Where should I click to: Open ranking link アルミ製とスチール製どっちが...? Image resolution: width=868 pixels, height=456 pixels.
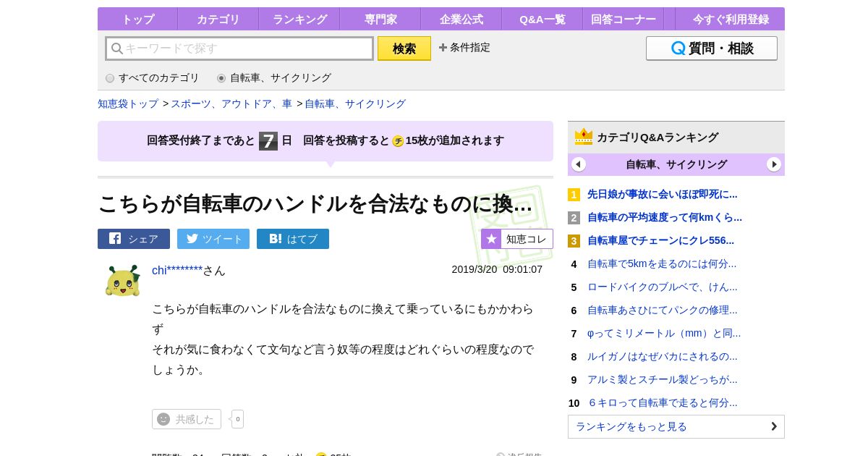(x=663, y=380)
